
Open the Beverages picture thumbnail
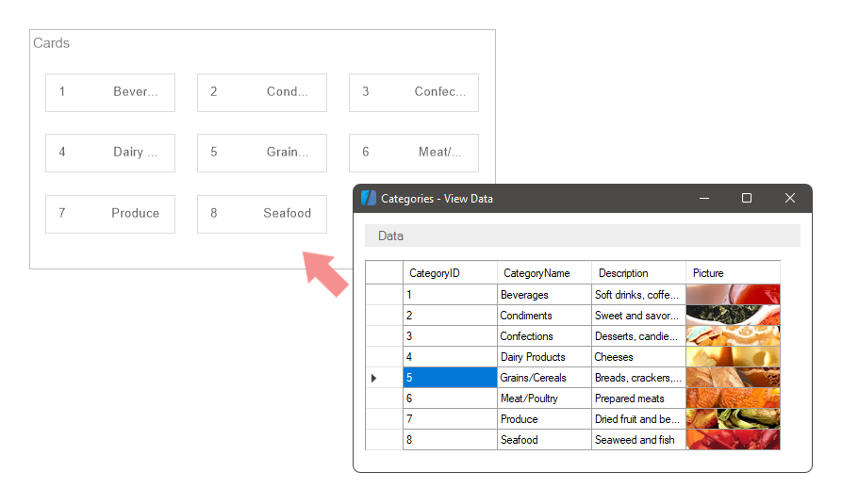(733, 295)
